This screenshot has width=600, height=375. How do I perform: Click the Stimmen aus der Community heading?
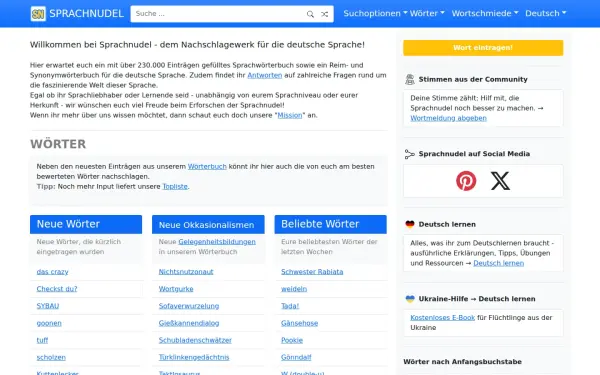(473, 79)
